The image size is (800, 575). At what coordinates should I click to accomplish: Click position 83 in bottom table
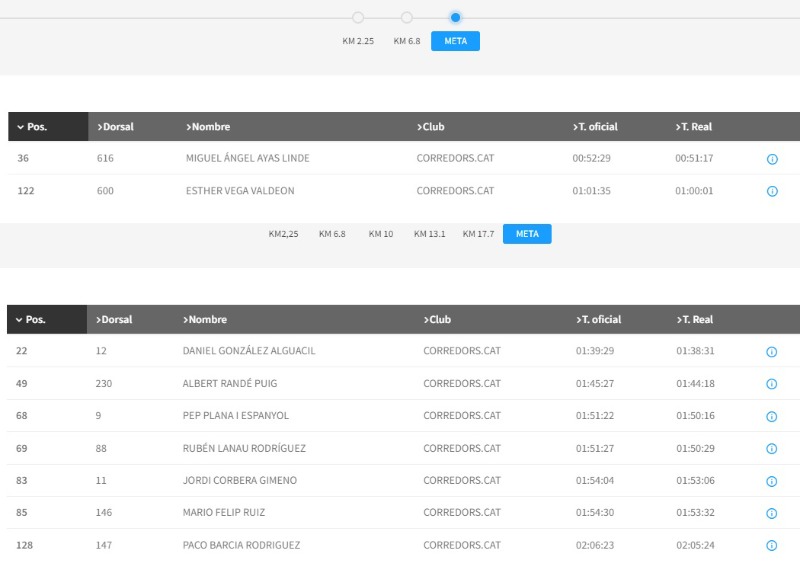21,481
